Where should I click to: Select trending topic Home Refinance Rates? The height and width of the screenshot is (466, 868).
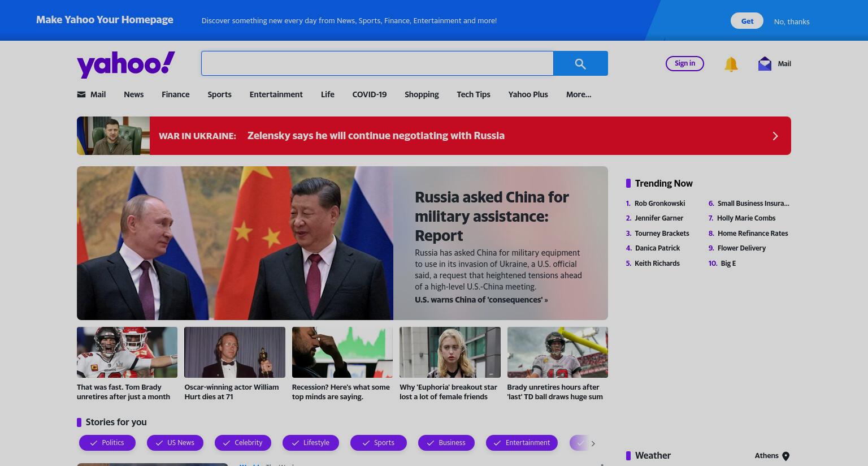click(x=753, y=234)
